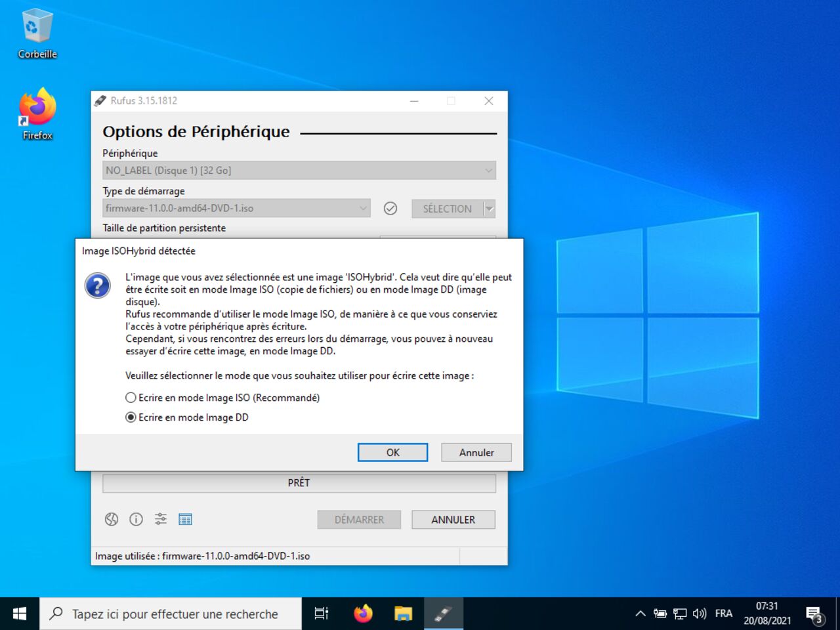840x630 pixels.
Task: Open File Explorer from taskbar
Action: [403, 614]
